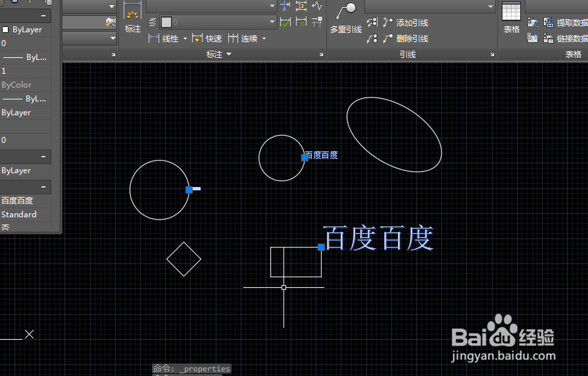The width and height of the screenshot is (588, 376).
Task: Click the 快速 quick dimension tool
Action: click(207, 38)
